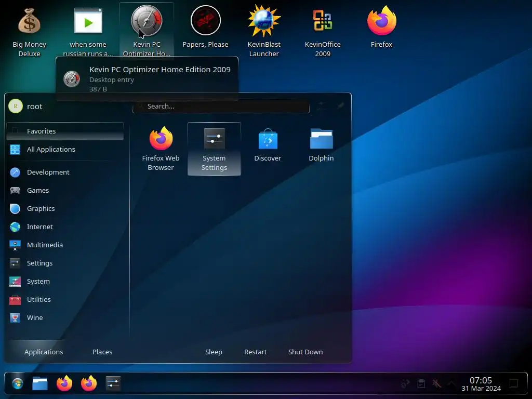Open the Settings category
The height and width of the screenshot is (399, 532).
pos(65,263)
